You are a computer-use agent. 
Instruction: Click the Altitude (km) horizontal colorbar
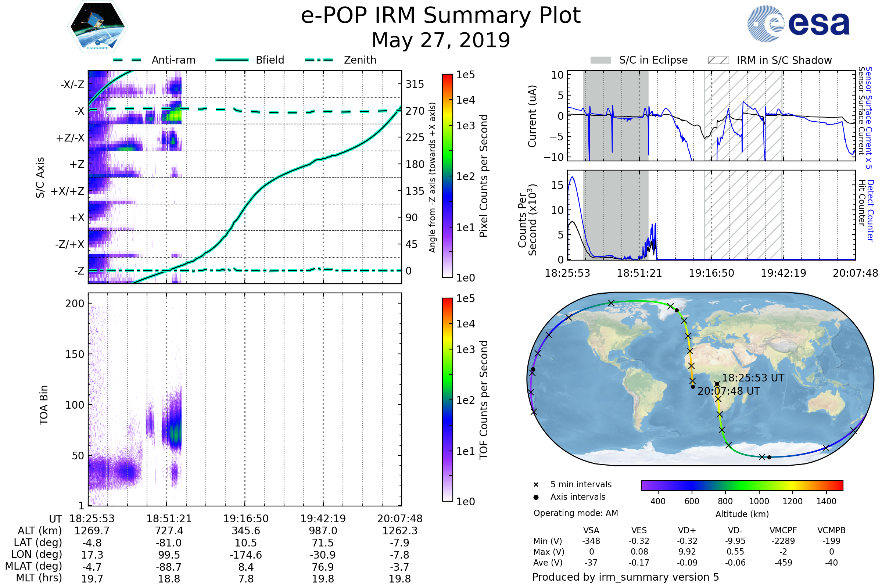coord(742,485)
